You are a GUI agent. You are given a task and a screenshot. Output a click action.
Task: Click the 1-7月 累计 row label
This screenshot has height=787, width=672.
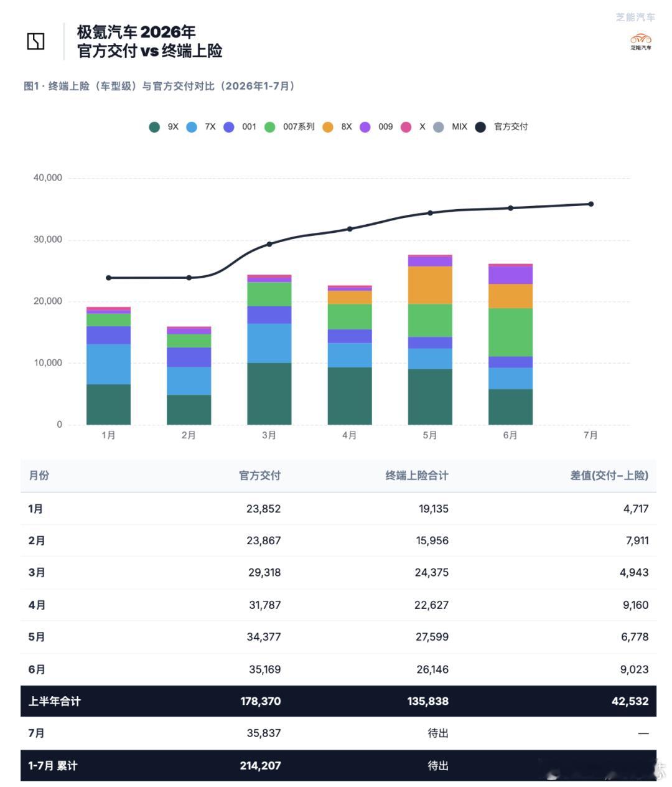point(53,766)
